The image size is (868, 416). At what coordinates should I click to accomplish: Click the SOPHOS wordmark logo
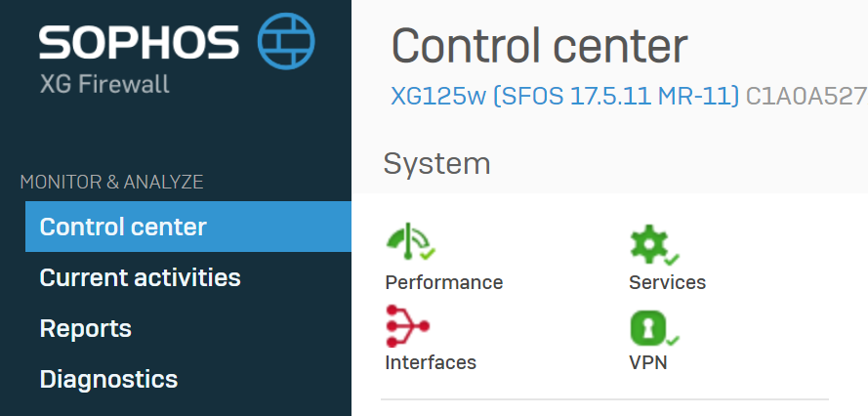[139, 42]
